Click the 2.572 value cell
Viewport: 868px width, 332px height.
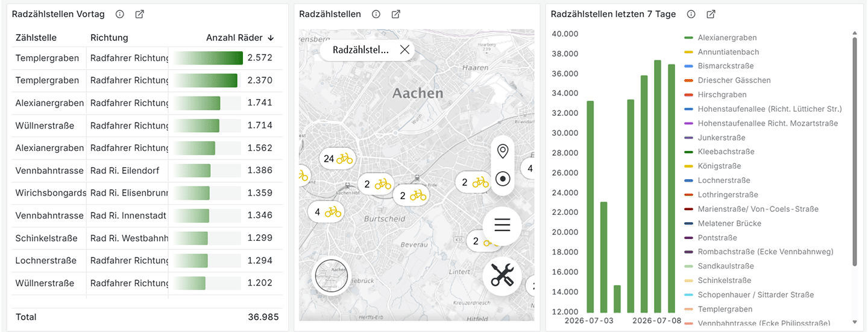tap(260, 58)
